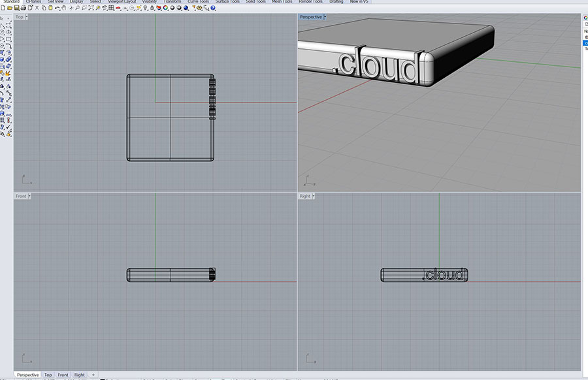Click the Object Properties color wheel icon
Viewport: 588px width, 380px height.
coord(165,7)
